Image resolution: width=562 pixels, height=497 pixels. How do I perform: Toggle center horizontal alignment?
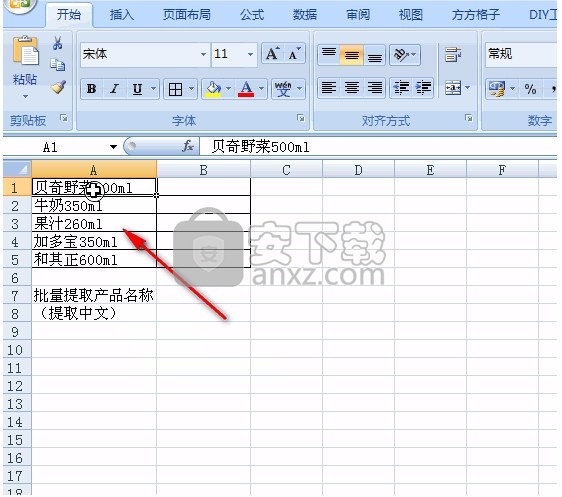point(352,87)
